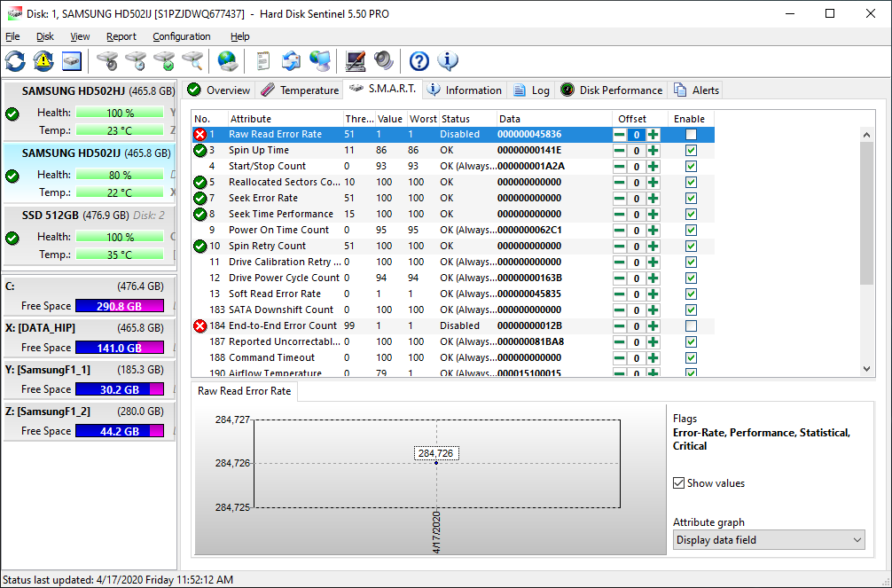Click scroll down arrow of SMART list
This screenshot has height=588, width=892.
coord(866,368)
